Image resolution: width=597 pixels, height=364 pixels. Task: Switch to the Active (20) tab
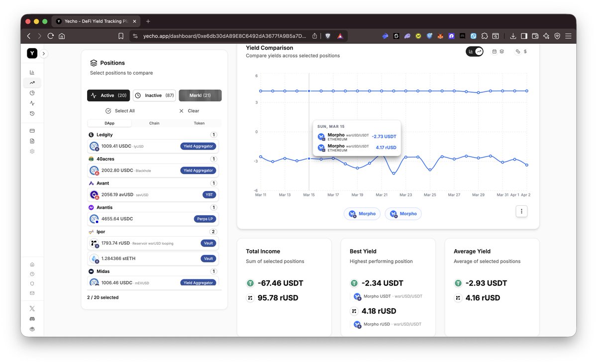tap(108, 95)
